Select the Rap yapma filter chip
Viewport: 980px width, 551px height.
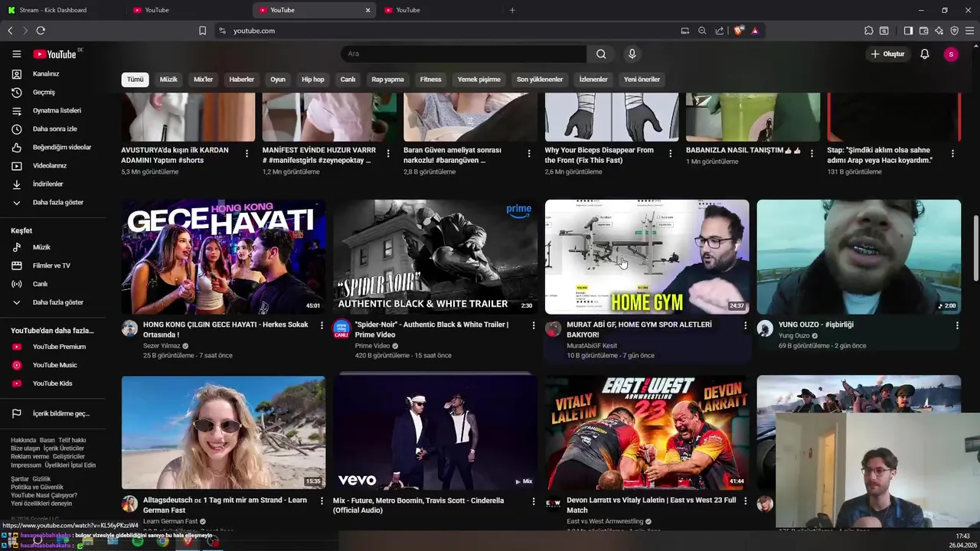tap(387, 80)
